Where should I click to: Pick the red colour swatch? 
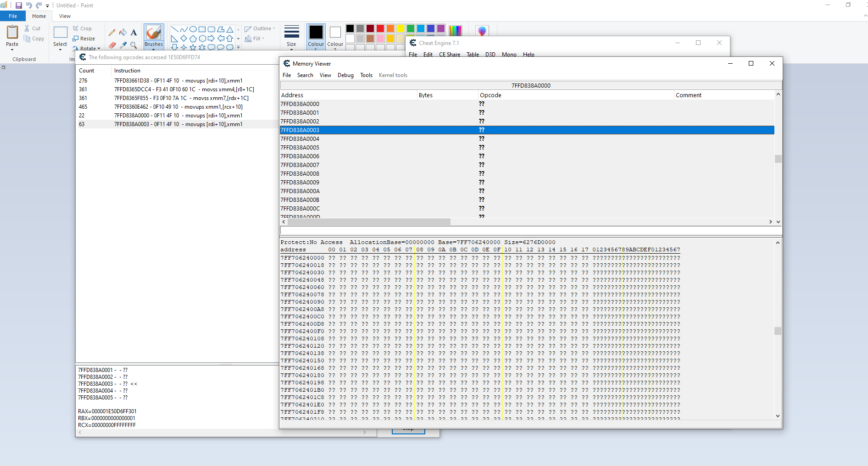[x=380, y=28]
